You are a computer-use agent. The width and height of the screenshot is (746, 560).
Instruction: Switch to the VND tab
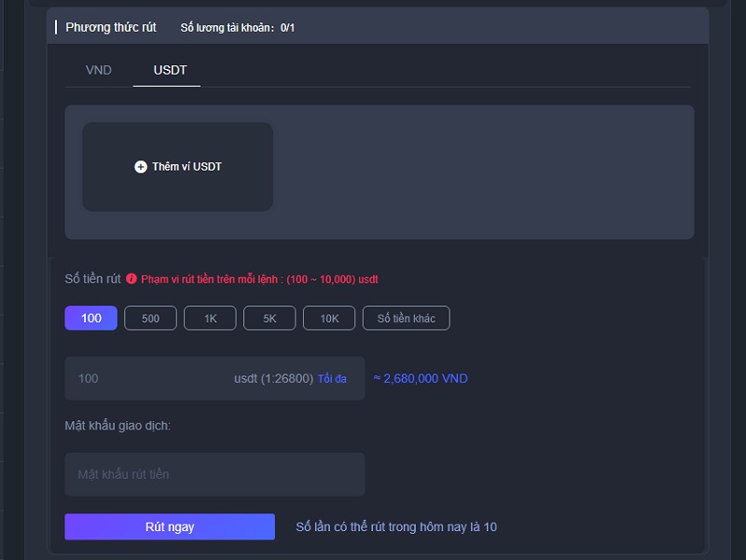[x=96, y=70]
